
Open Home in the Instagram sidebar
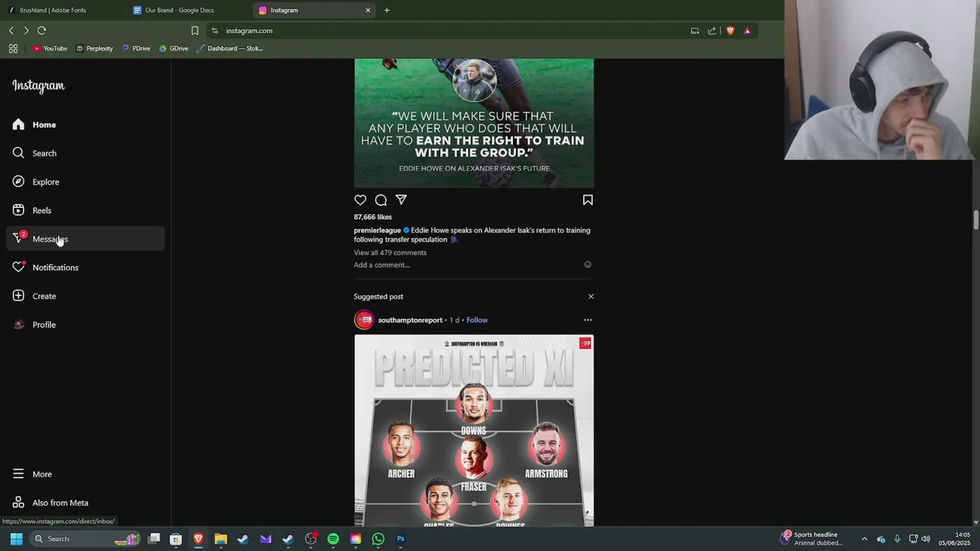pos(86,125)
